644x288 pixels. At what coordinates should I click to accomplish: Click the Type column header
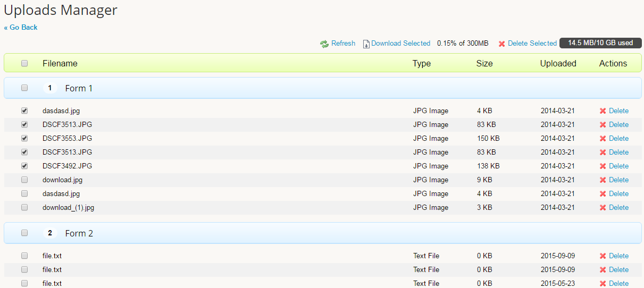pos(422,63)
